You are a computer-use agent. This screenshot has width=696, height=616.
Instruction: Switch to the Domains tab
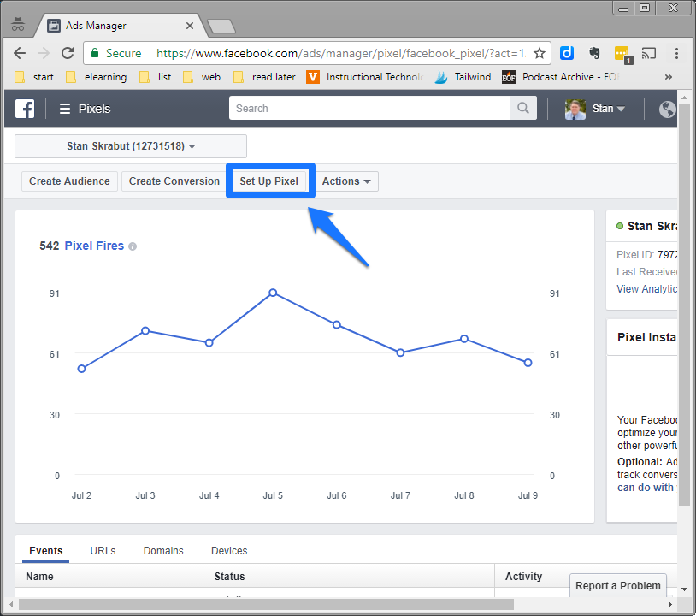[x=163, y=551]
